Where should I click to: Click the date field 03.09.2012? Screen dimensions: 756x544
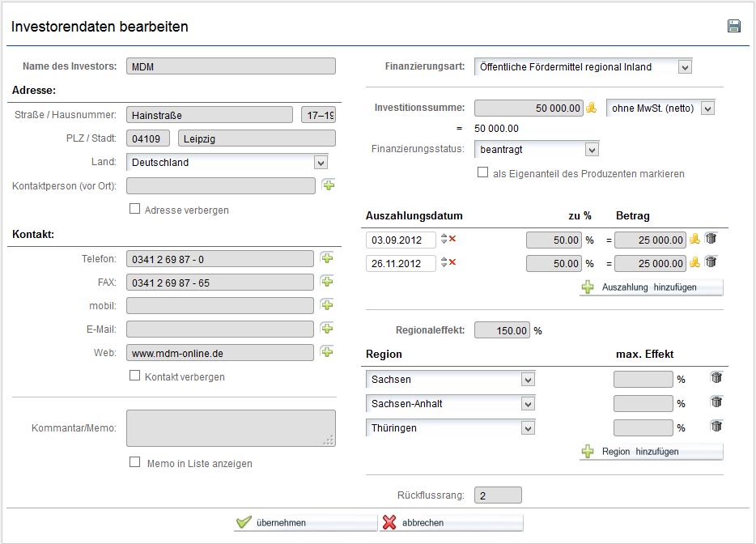point(401,240)
